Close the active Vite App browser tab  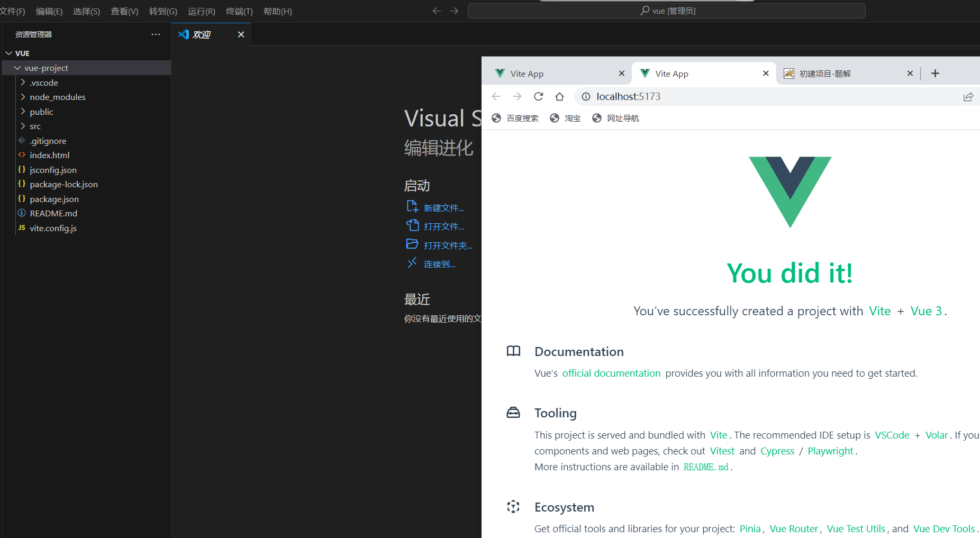pyautogui.click(x=766, y=74)
